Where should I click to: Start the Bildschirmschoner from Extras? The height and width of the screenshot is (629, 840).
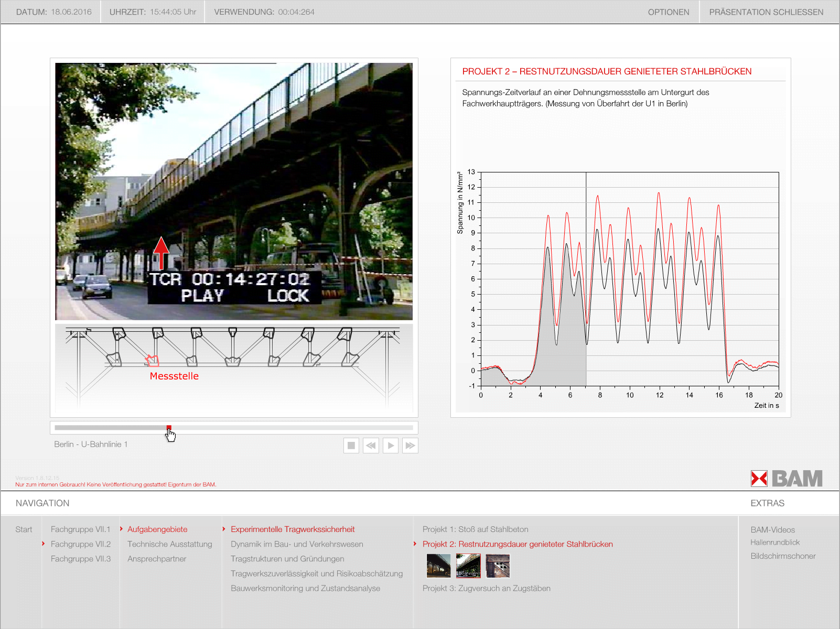(x=783, y=556)
